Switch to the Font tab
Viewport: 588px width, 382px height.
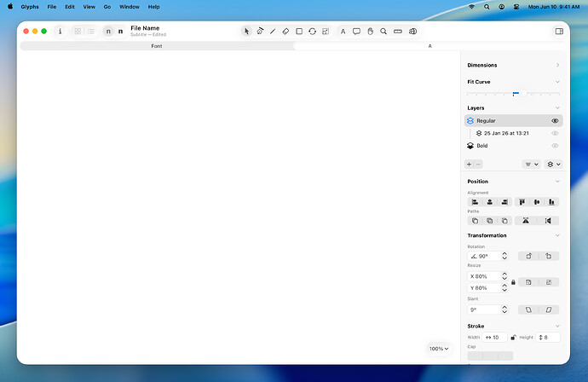157,46
